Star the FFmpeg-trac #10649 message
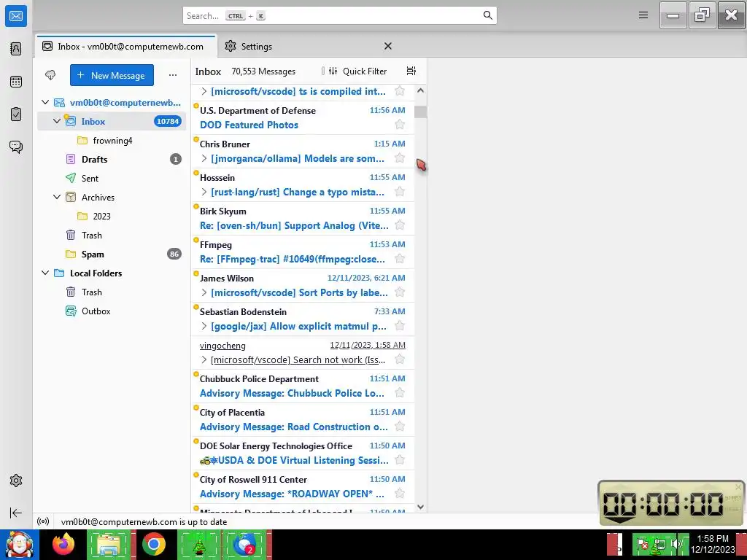 tap(400, 259)
